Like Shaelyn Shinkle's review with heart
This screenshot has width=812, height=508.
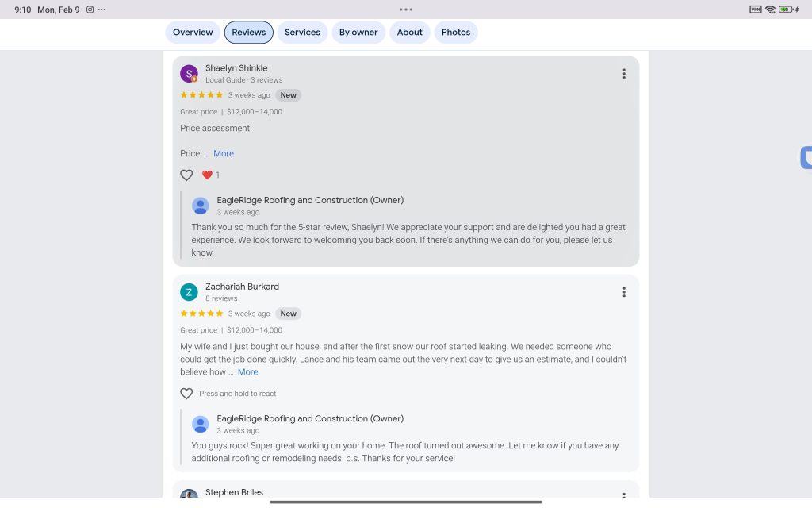click(x=186, y=175)
